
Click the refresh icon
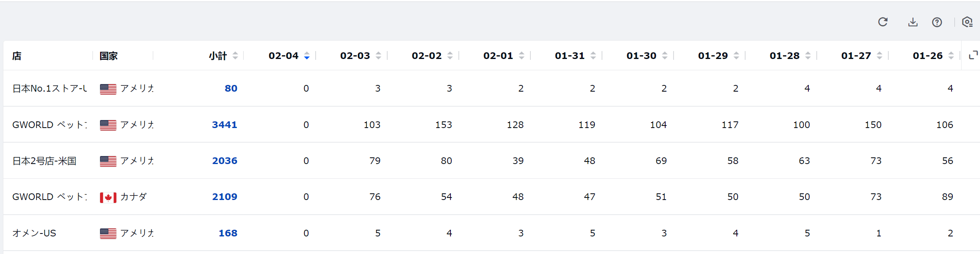883,22
